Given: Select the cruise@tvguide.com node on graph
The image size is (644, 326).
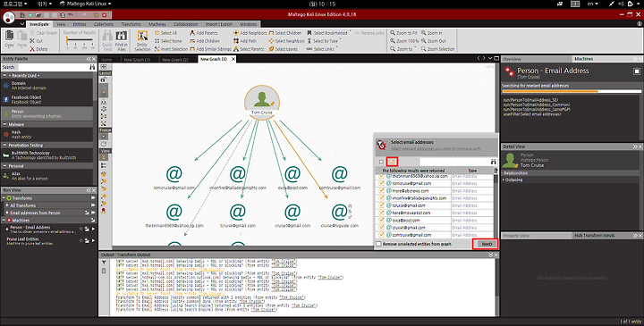Looking at the screenshot, I should [340, 215].
